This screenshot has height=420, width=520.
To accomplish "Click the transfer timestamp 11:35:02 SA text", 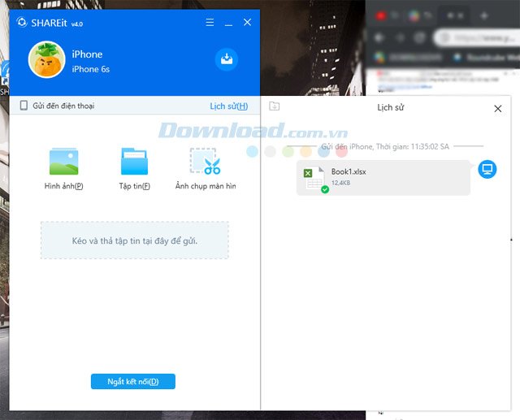I will [430, 146].
